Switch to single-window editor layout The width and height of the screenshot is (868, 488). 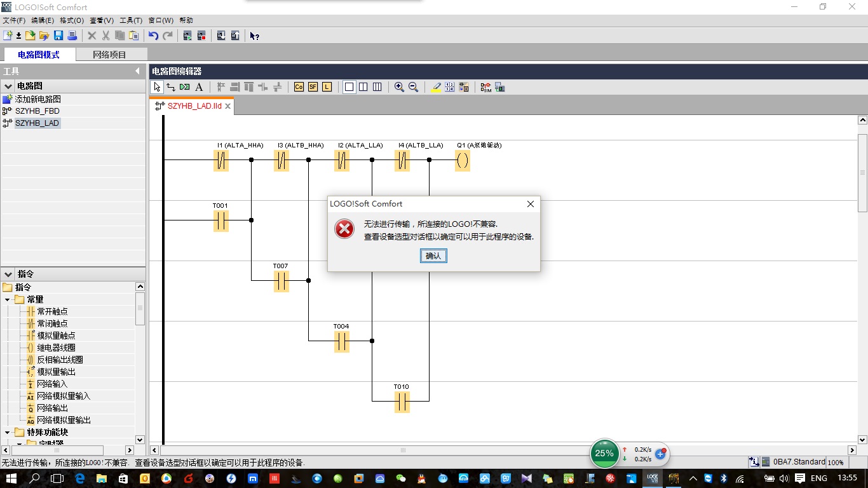click(x=349, y=87)
